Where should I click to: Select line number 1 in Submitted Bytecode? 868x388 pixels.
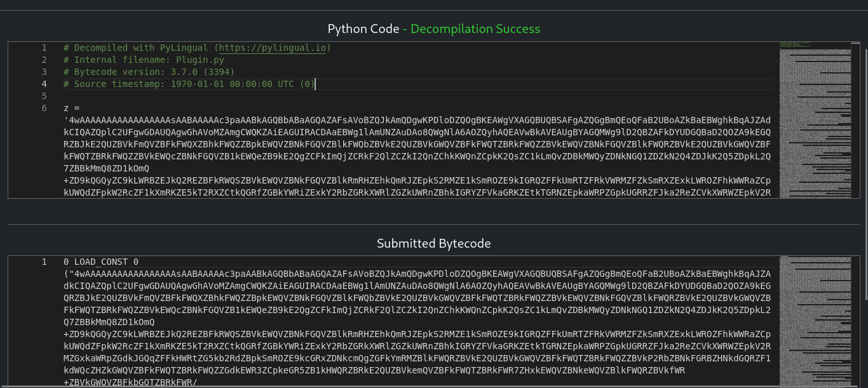click(44, 262)
